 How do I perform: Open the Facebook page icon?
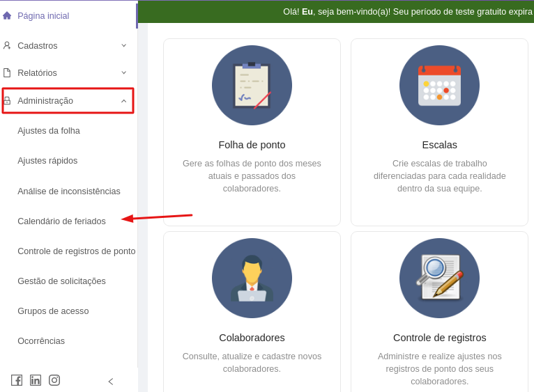click(x=17, y=380)
